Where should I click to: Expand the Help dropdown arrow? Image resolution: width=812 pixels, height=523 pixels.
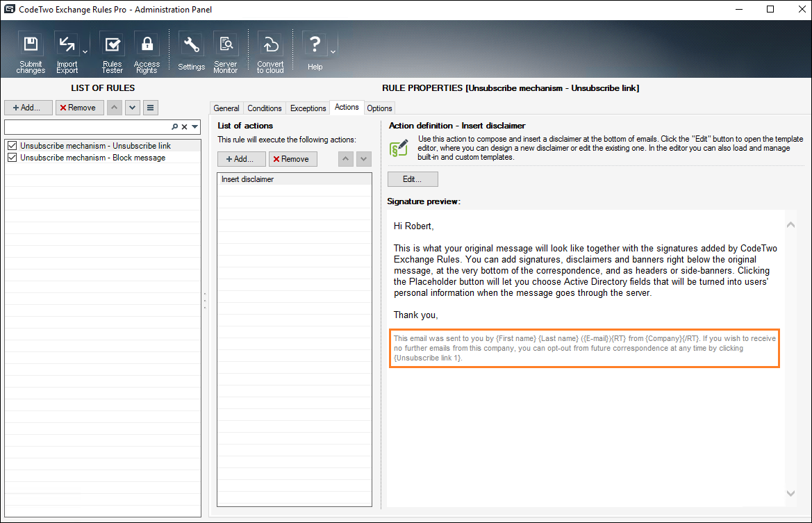click(333, 52)
